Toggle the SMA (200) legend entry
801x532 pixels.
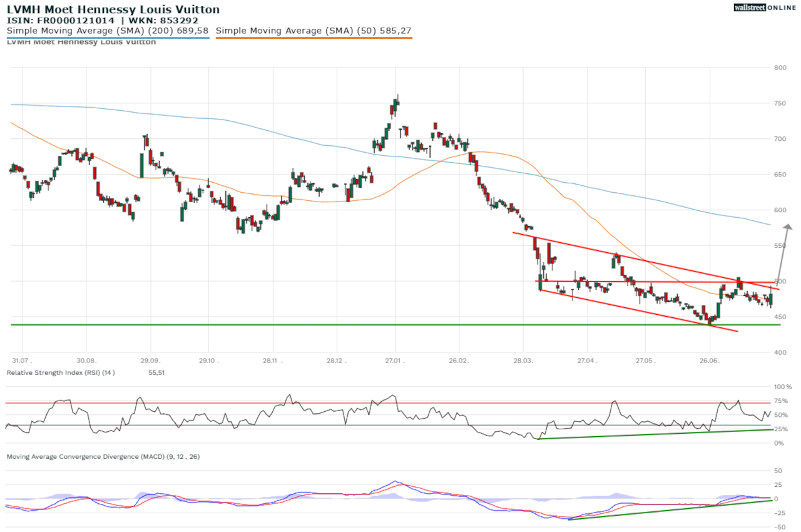coord(108,30)
